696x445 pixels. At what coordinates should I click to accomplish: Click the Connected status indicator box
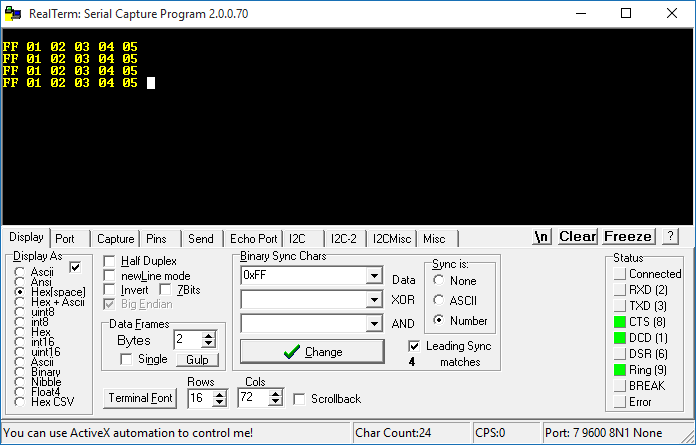coord(620,273)
